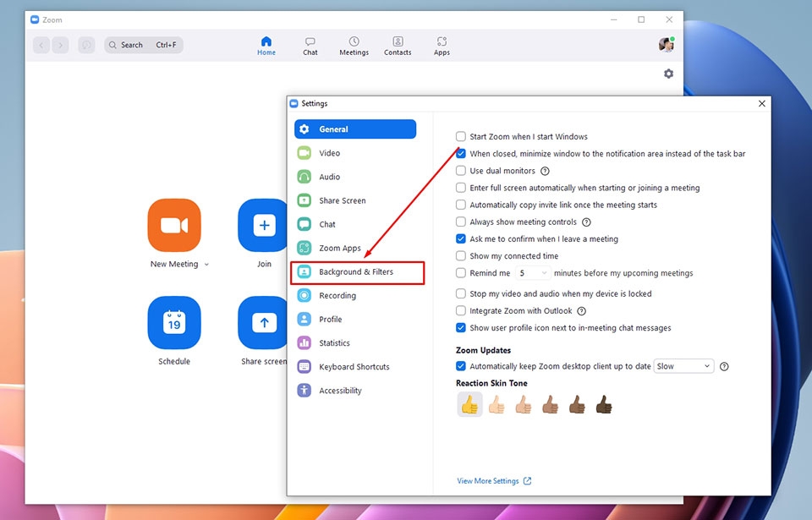This screenshot has width=812, height=520.
Task: Open the Schedule calendar icon
Action: [x=174, y=323]
